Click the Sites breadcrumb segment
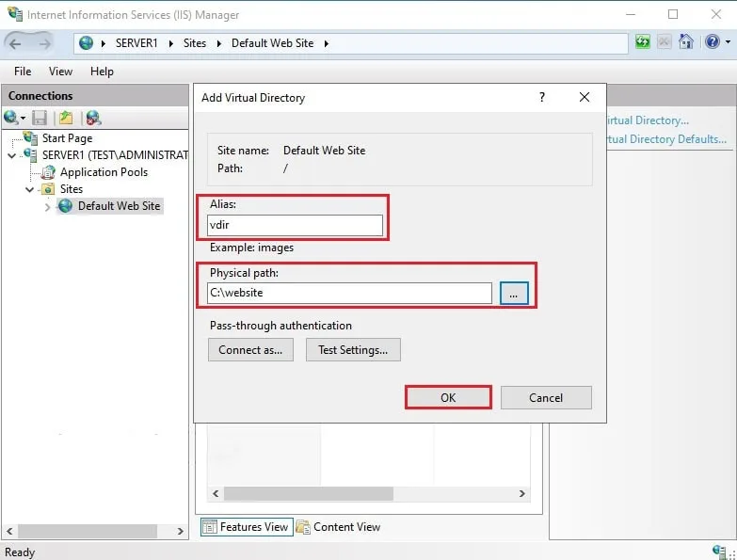 (x=195, y=43)
